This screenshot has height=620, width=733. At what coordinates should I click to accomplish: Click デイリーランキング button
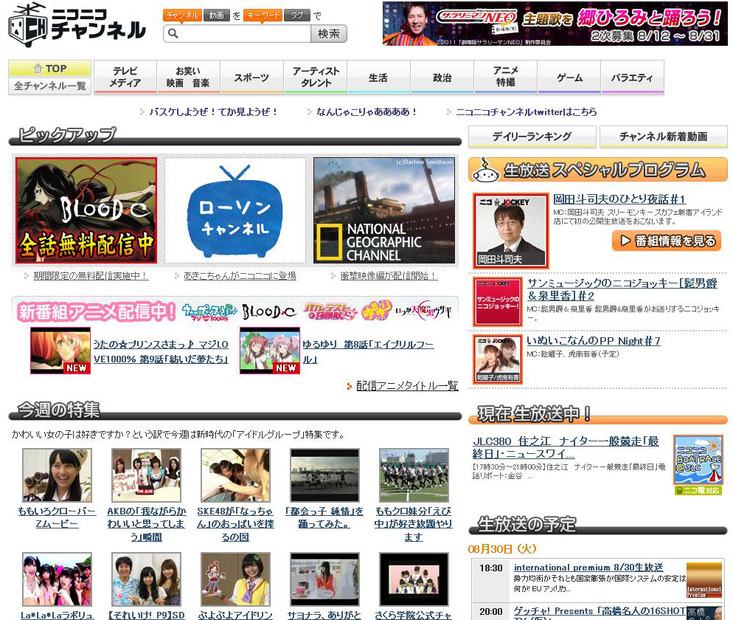[532, 137]
